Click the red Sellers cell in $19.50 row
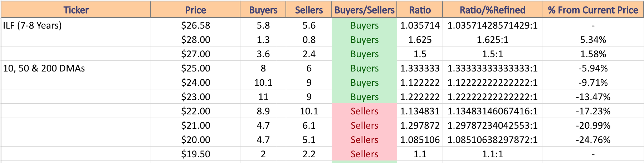644x163 pixels. pos(364,154)
